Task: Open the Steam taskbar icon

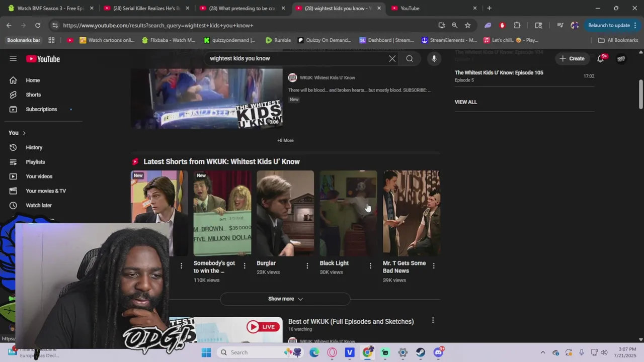Action: click(x=421, y=352)
